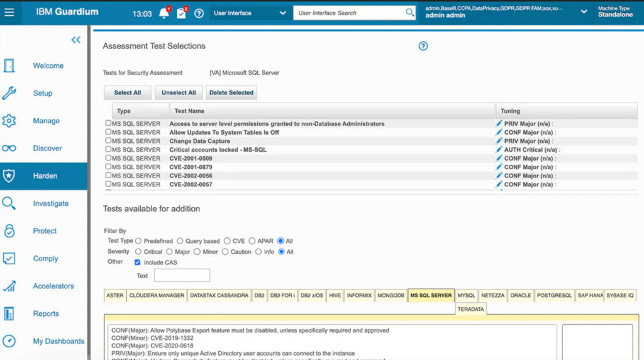This screenshot has height=360, width=644.
Task: Click the Tuning column header
Action: (567, 111)
